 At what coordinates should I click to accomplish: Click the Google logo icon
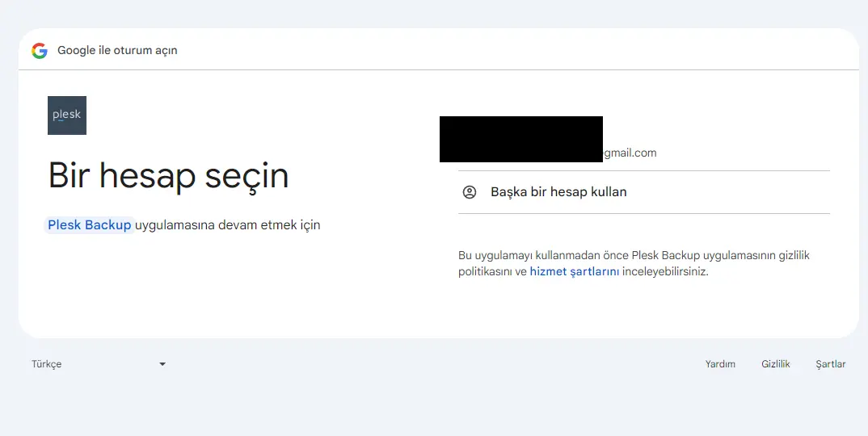[40, 50]
